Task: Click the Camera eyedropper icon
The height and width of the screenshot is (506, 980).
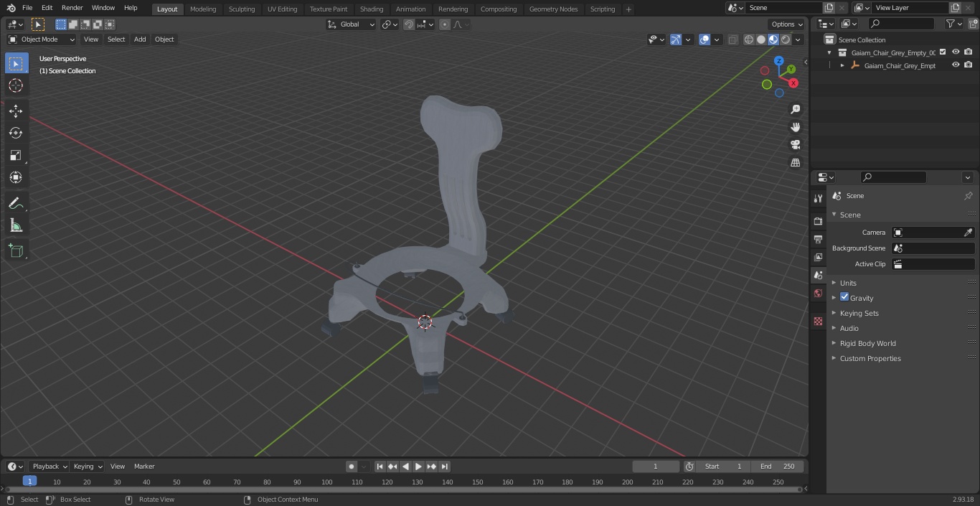Action: click(x=968, y=233)
